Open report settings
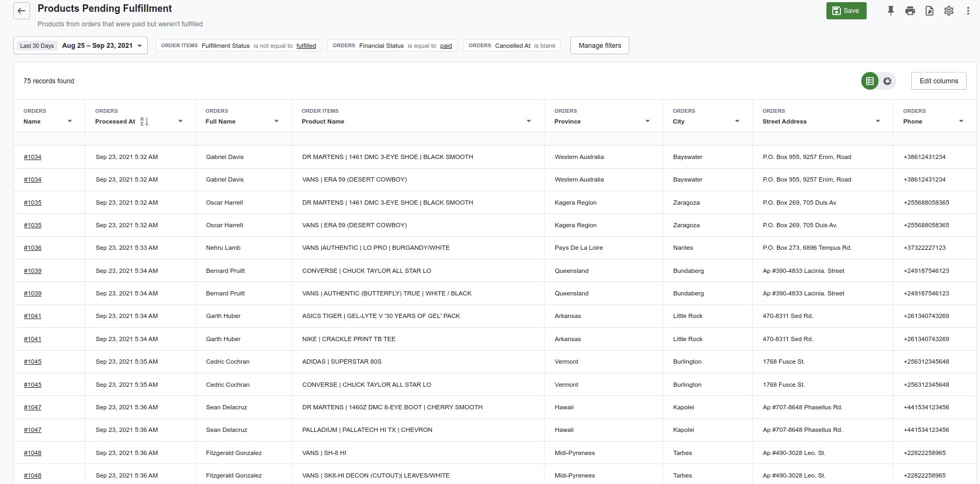Screen dimensions: 980x484 click(949, 10)
